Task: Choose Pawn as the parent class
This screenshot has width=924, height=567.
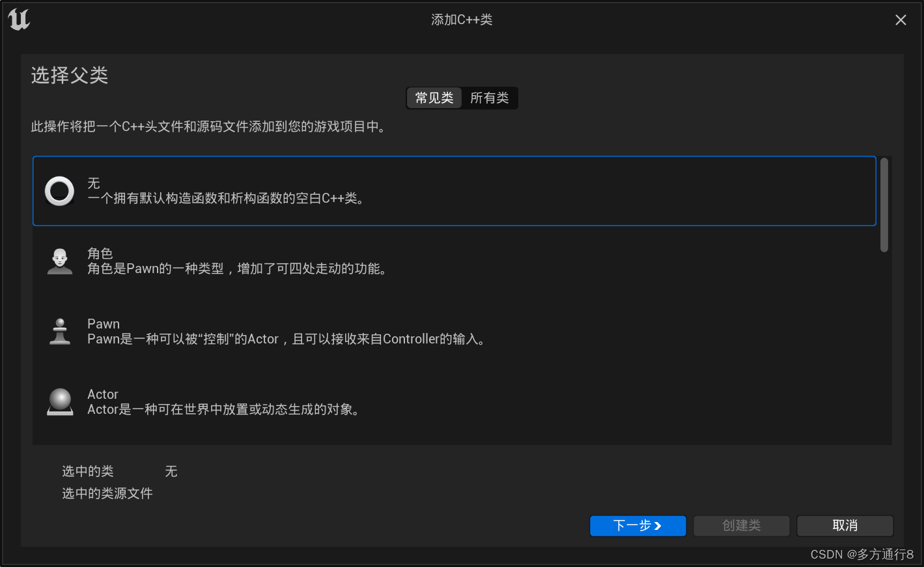Action: tap(454, 332)
